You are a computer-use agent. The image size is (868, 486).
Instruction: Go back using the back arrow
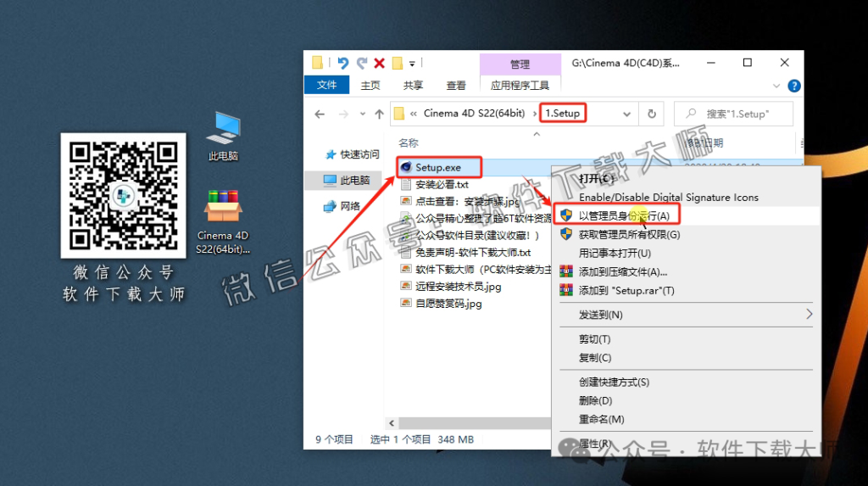click(x=320, y=115)
